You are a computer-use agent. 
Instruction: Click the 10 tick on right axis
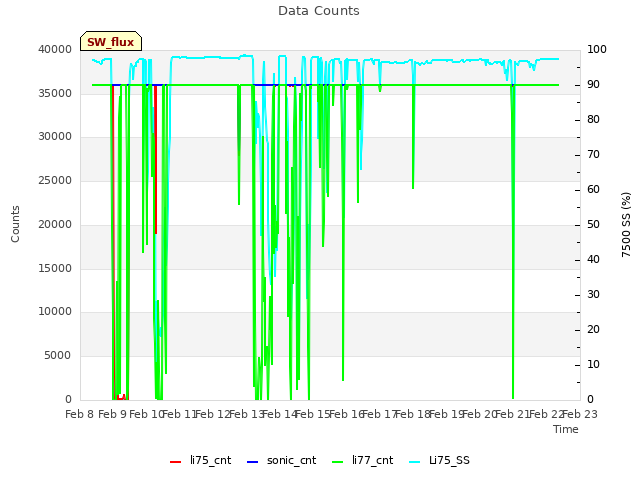click(593, 364)
